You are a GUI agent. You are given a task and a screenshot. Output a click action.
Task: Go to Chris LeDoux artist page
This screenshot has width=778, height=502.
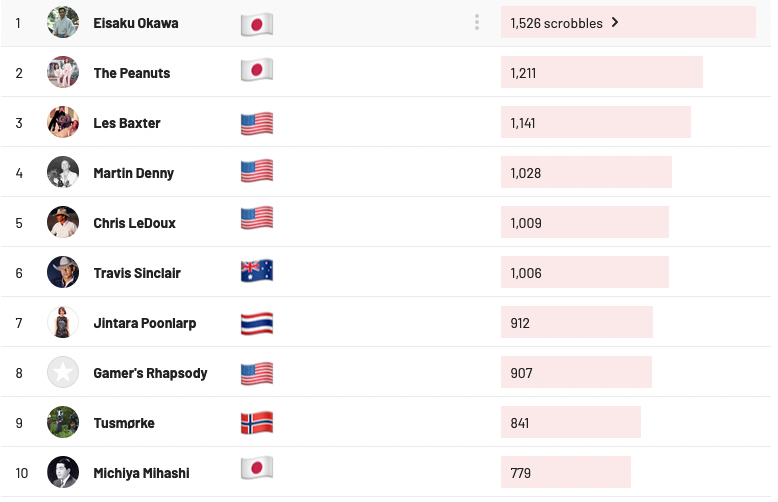click(134, 223)
